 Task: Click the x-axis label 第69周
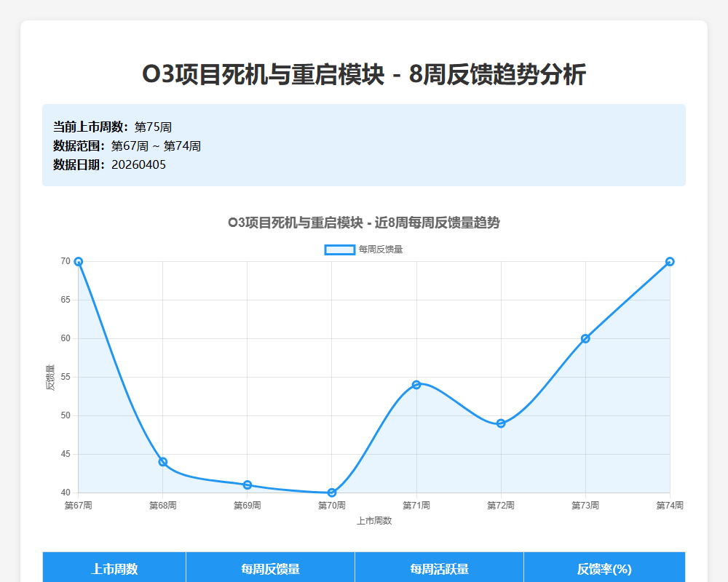click(248, 506)
